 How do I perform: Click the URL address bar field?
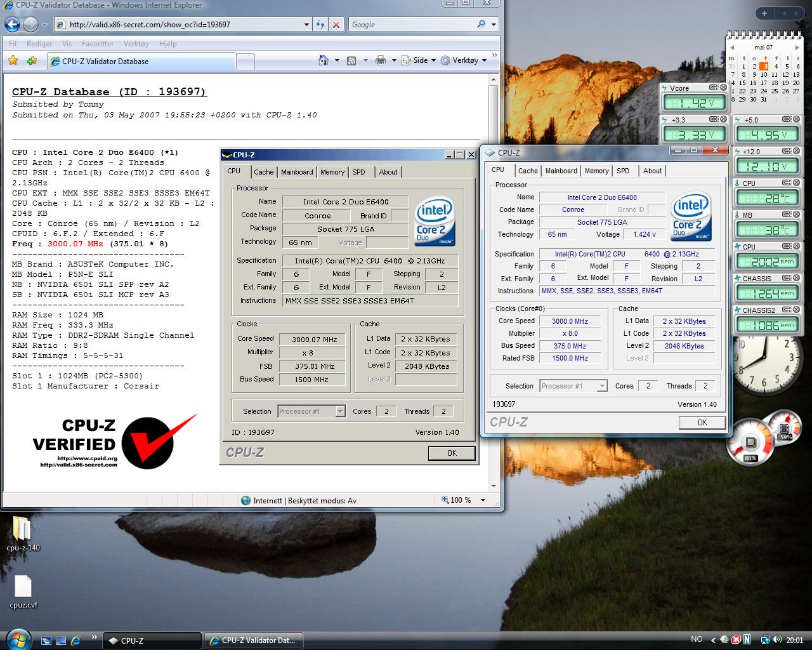(178, 25)
